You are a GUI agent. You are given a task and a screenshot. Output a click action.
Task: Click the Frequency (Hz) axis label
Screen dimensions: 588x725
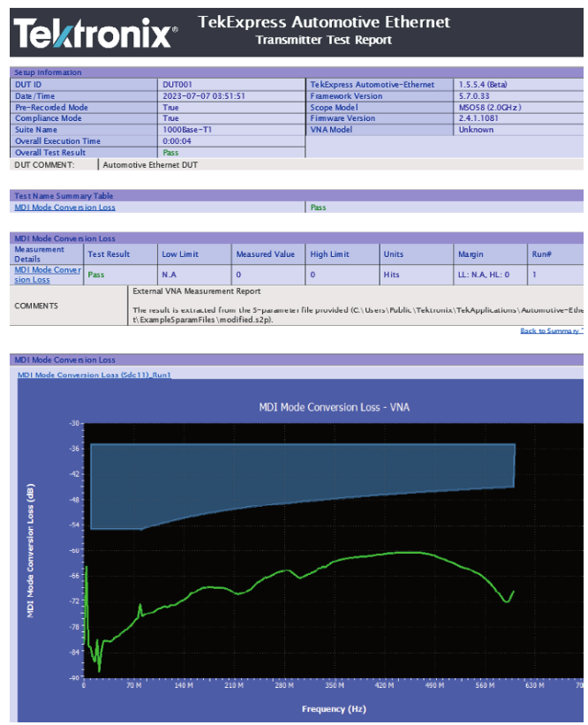334,709
